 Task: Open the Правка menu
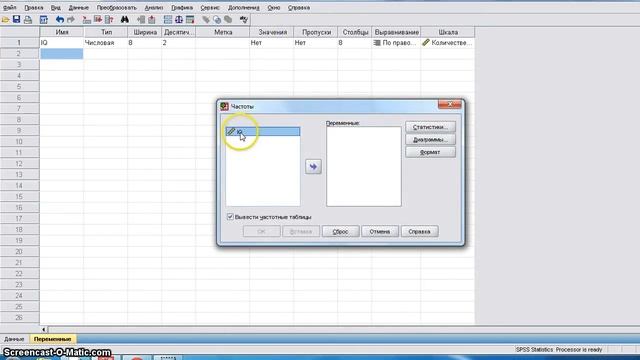33,8
